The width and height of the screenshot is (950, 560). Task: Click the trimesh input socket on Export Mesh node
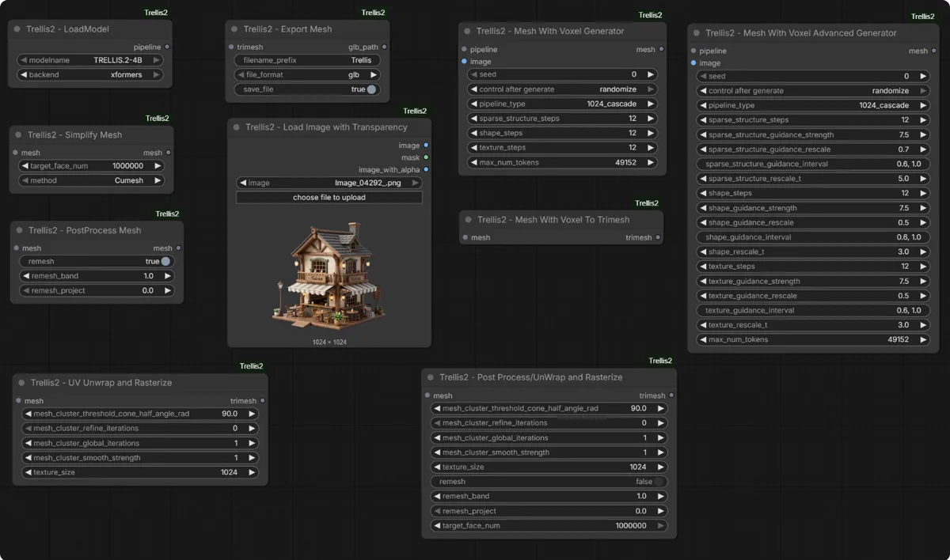click(x=231, y=47)
